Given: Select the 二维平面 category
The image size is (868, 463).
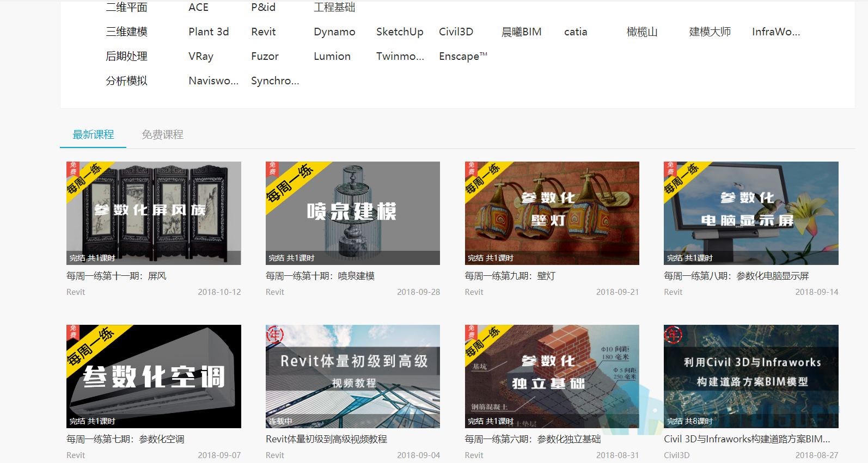Looking at the screenshot, I should pos(126,7).
